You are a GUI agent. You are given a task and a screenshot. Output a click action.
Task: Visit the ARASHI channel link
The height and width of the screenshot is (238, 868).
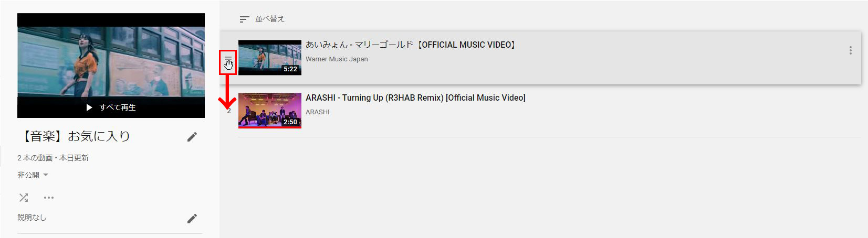[318, 112]
